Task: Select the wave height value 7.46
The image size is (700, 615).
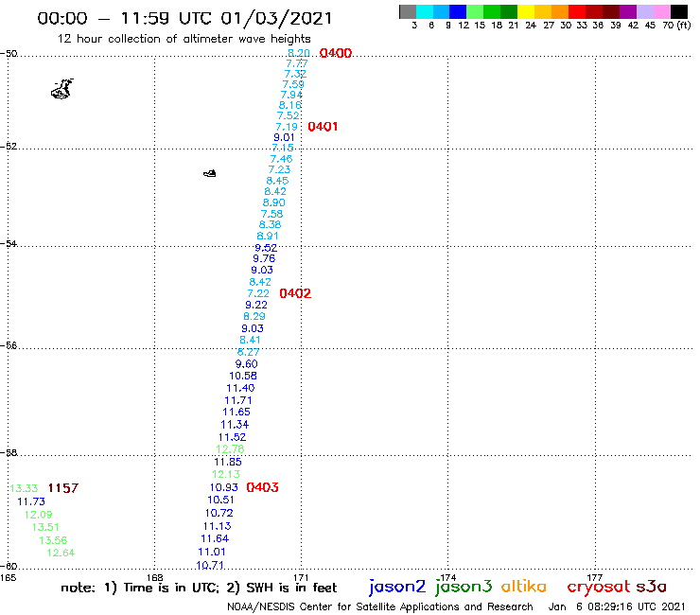Action: (281, 159)
